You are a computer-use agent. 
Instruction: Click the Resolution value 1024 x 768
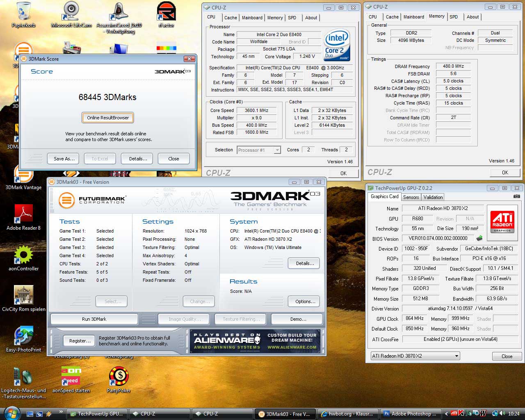pos(196,231)
